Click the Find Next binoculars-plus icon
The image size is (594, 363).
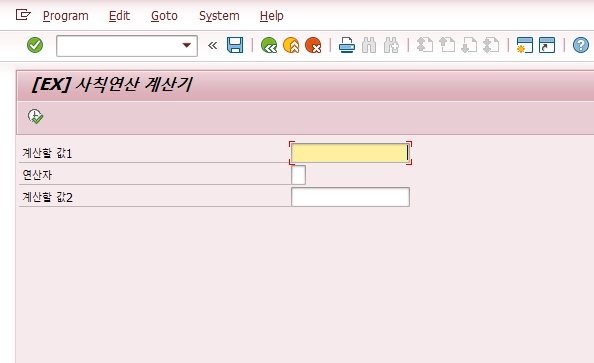tap(391, 45)
